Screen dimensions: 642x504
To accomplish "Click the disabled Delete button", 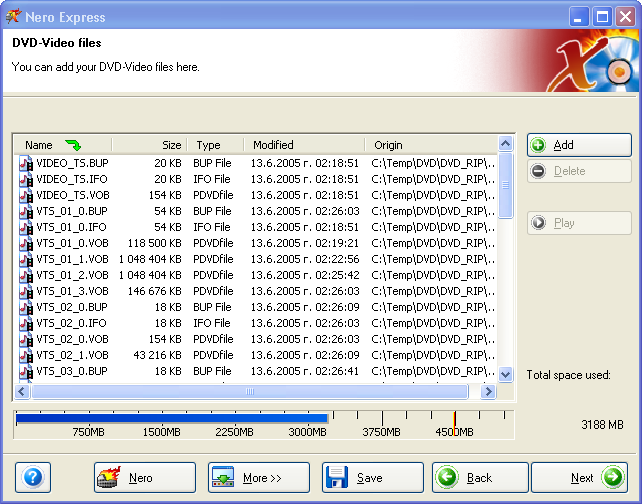I will [579, 171].
